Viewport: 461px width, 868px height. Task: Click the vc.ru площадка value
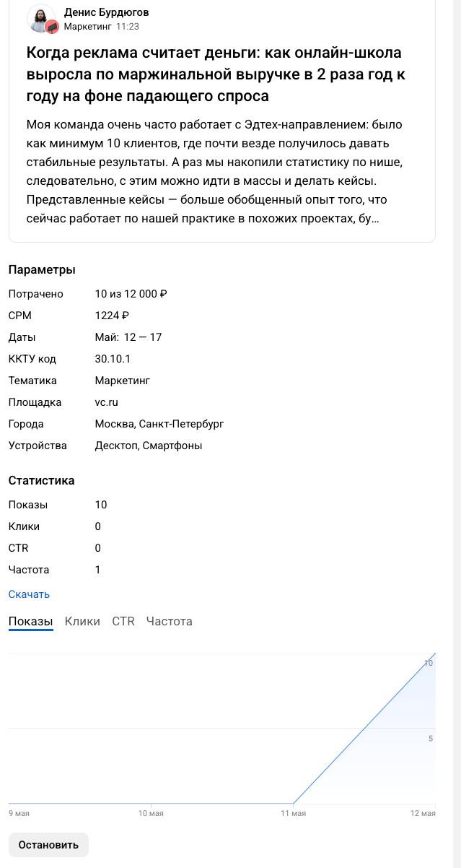106,402
